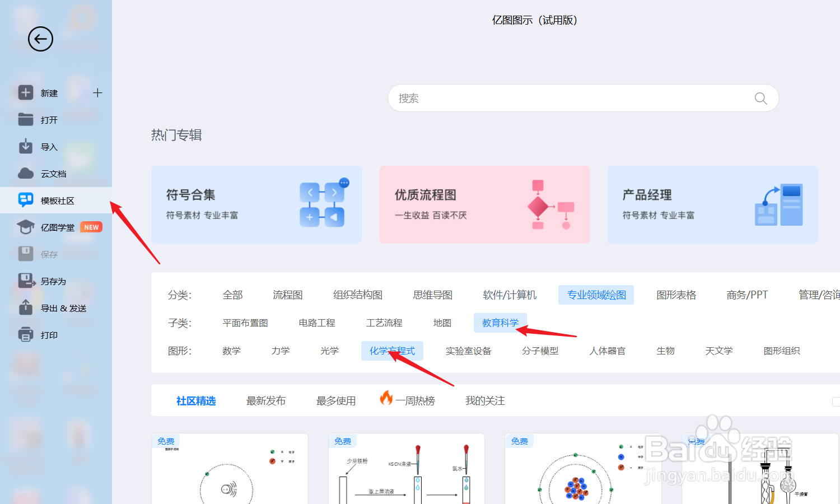The image size is (840, 504).
Task: Open the 优质流程图 featured album
Action: (x=484, y=204)
